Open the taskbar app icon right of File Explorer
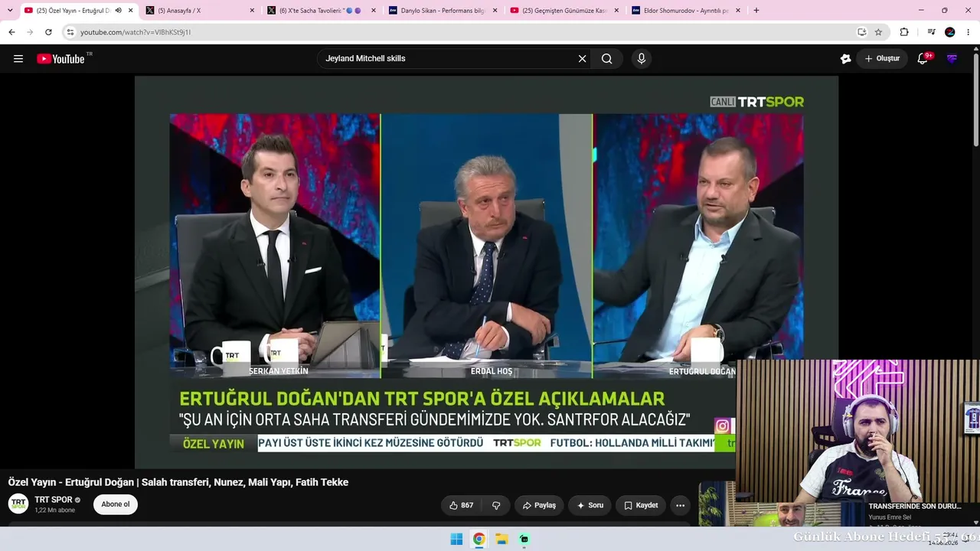This screenshot has height=551, width=980. pyautogui.click(x=524, y=539)
